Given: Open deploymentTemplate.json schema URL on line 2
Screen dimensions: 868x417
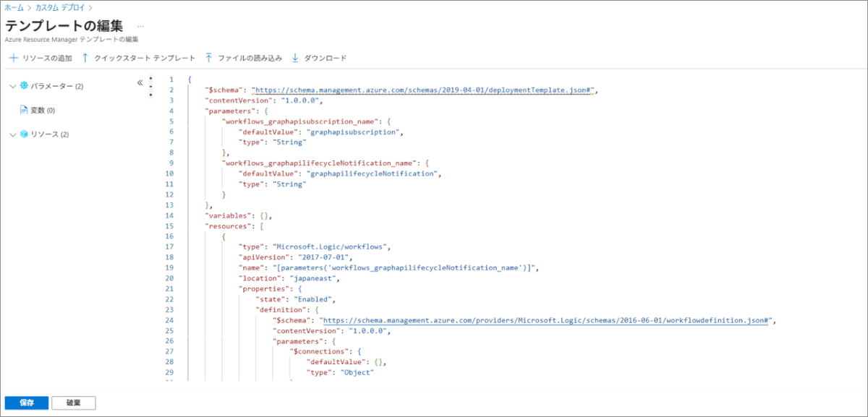Looking at the screenshot, I should tap(424, 90).
